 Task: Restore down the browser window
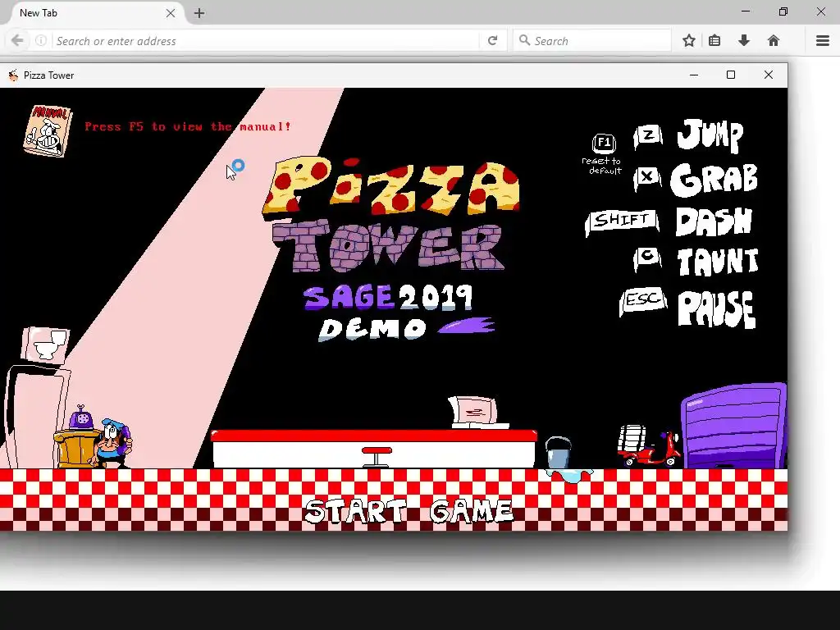(x=783, y=11)
